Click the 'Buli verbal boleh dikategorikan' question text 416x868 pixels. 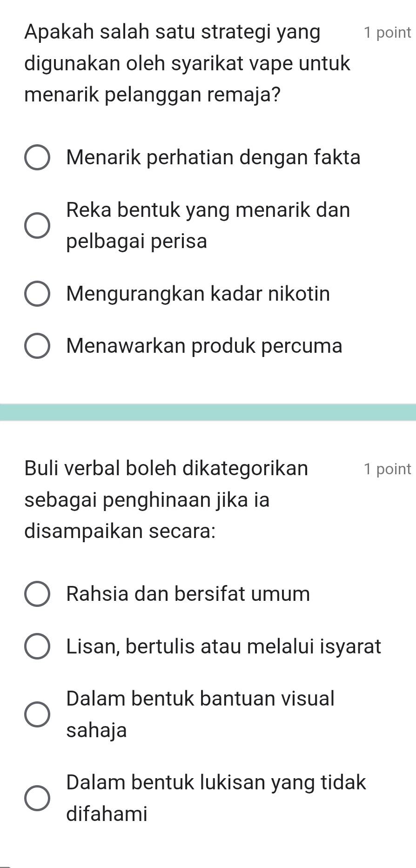166,468
